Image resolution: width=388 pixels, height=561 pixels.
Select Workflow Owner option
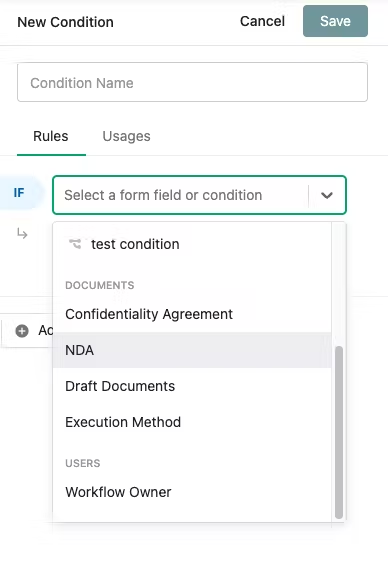point(192,492)
